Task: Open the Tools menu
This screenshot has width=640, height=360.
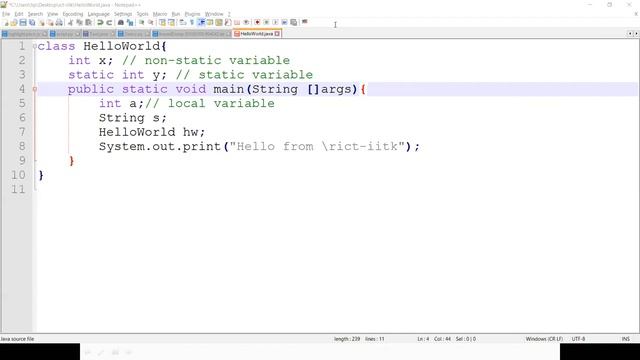Action: [142, 14]
